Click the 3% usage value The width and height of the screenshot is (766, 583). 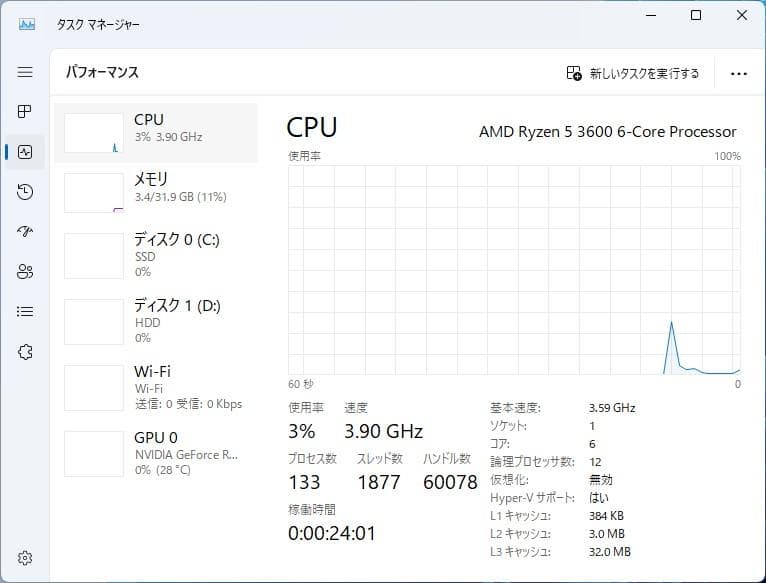tap(301, 432)
